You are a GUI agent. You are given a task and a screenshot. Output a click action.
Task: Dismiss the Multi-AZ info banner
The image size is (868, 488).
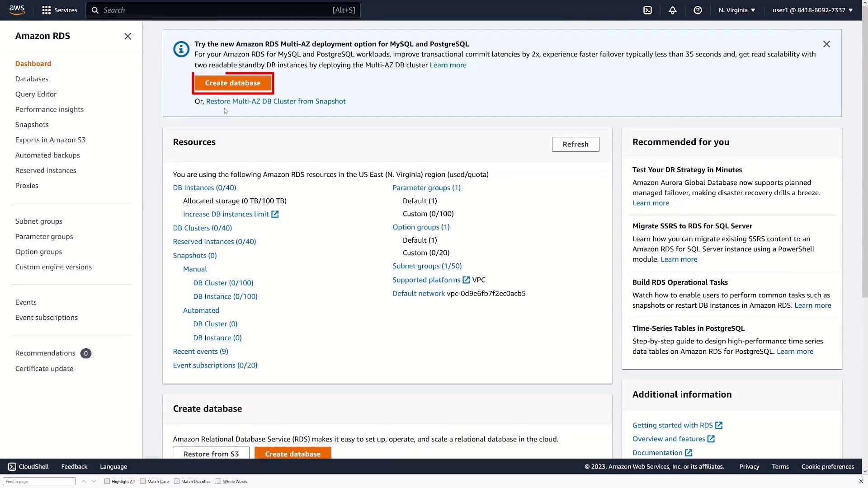coord(826,44)
